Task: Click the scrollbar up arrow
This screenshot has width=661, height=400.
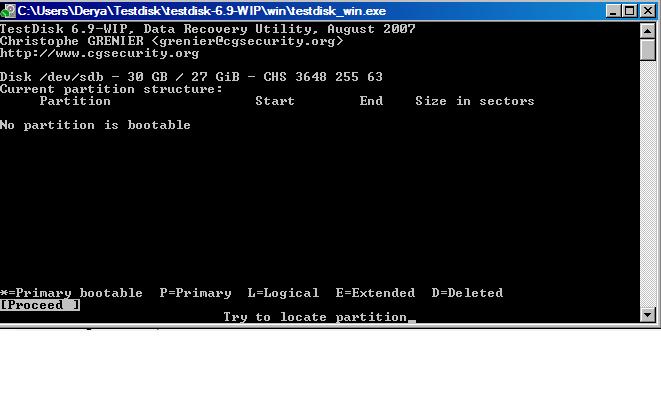Action: (648, 30)
